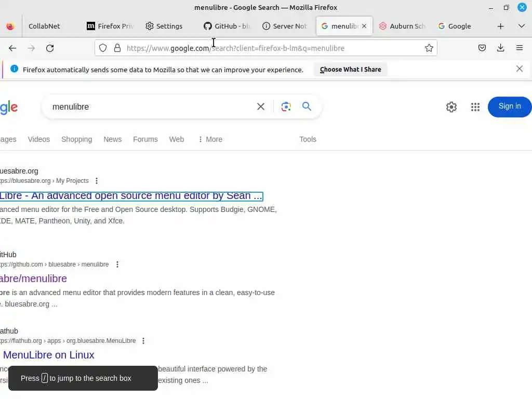532x399 pixels.
Task: Switch to the Server Not Found tab
Action: point(285,26)
